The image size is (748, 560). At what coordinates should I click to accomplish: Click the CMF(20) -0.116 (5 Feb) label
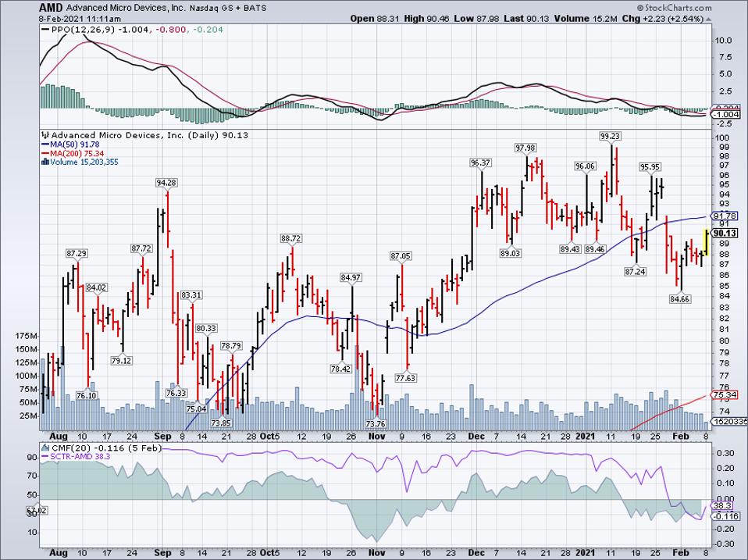pos(106,448)
